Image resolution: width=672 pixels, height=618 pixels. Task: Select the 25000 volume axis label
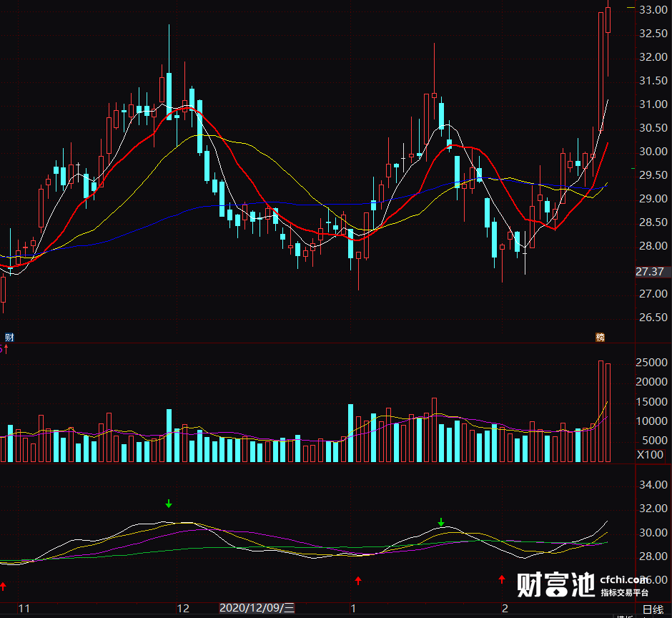[651, 363]
